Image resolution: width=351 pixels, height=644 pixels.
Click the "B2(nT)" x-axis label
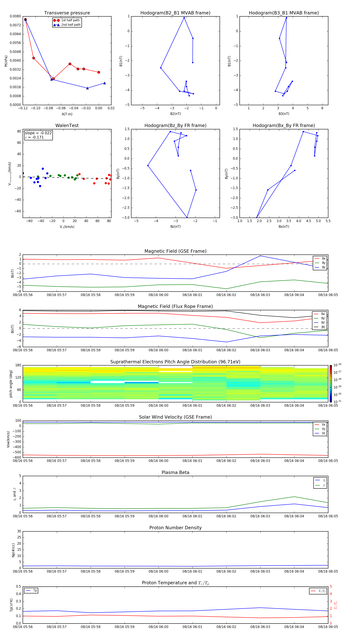pos(175,114)
